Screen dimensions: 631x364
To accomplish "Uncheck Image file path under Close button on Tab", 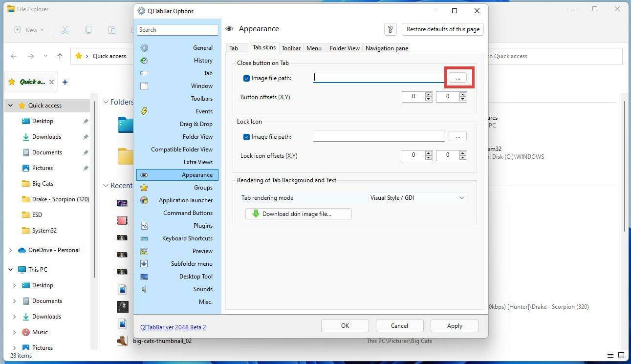I will [x=247, y=78].
